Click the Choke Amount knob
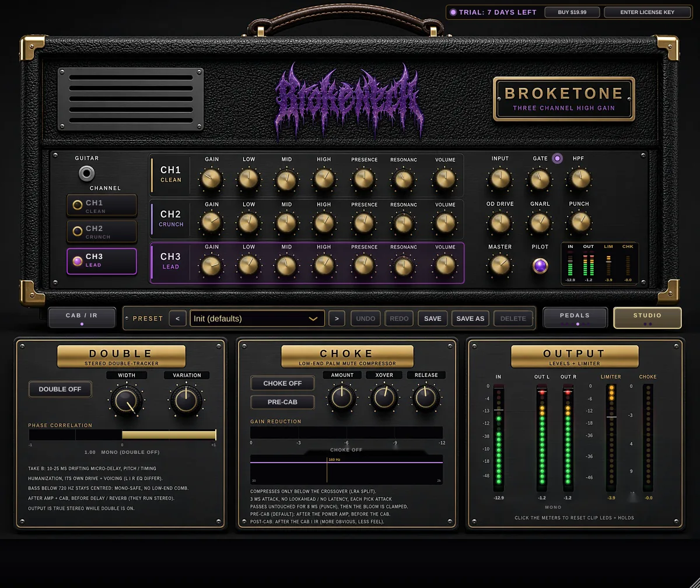 pos(342,398)
